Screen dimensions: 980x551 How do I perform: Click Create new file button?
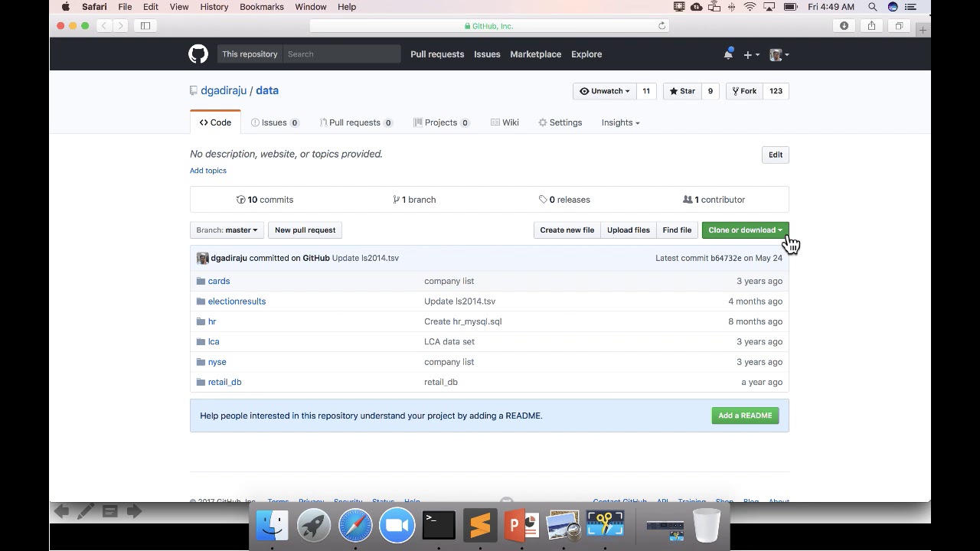pyautogui.click(x=567, y=230)
